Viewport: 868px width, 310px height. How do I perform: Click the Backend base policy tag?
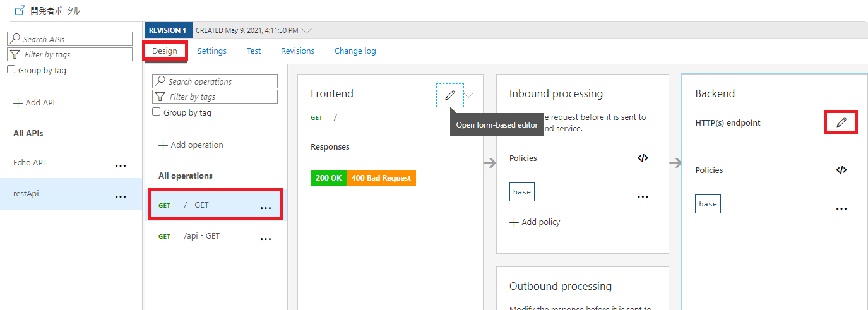[x=708, y=204]
